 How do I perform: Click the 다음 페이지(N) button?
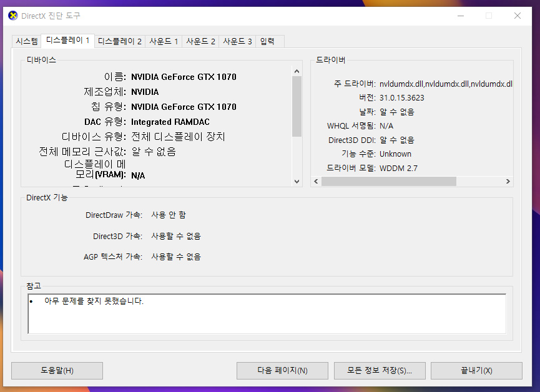(x=282, y=371)
